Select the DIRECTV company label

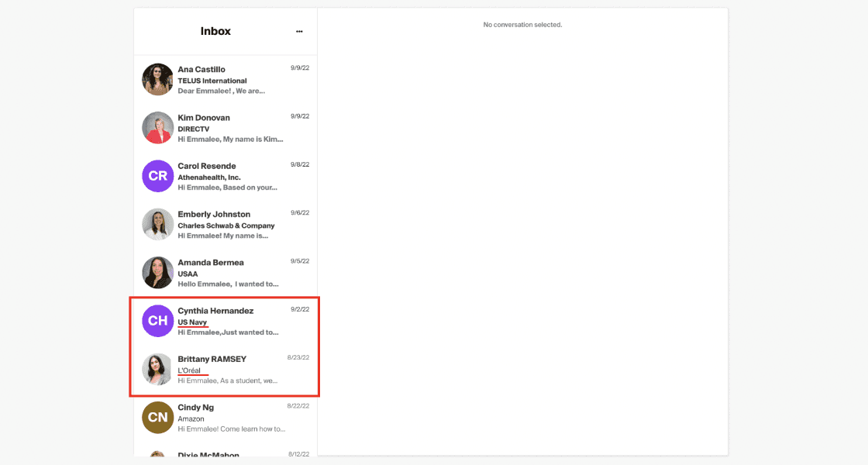coord(193,129)
